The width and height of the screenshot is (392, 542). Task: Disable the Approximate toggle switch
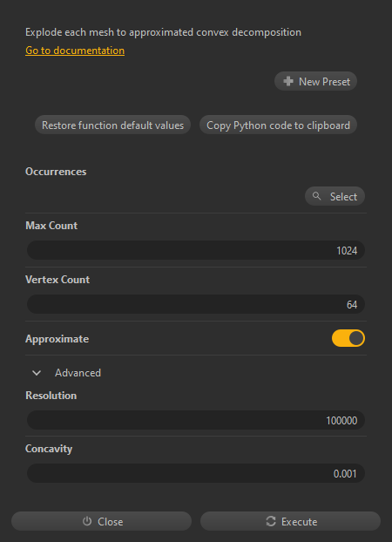[x=348, y=338]
